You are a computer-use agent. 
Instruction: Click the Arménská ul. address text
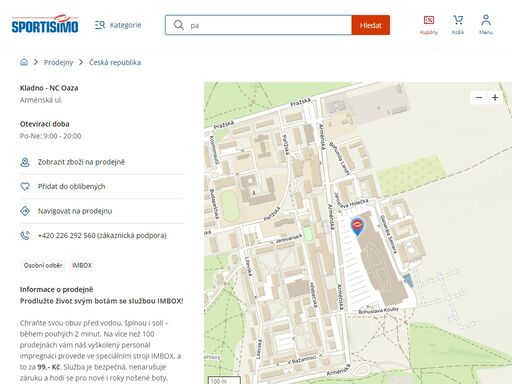click(x=41, y=100)
